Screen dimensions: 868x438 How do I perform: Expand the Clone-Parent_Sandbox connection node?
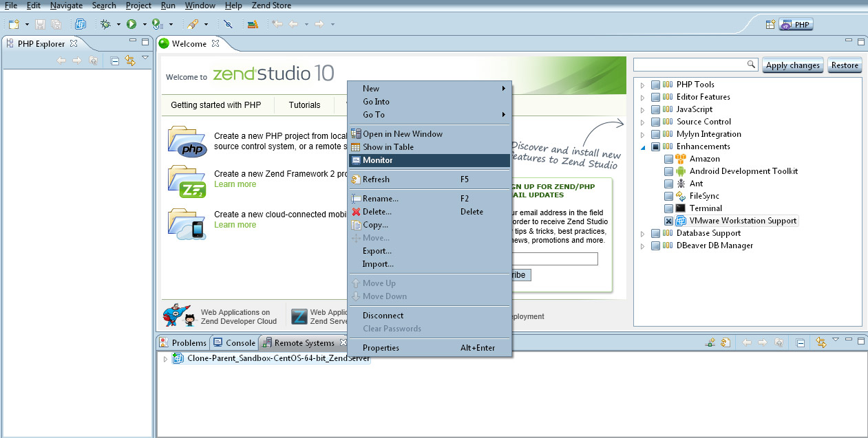coord(165,359)
